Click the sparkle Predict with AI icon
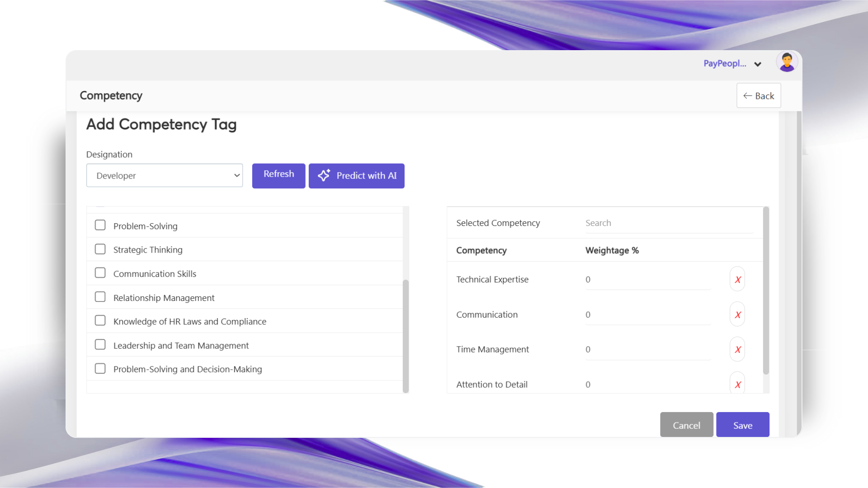 tap(324, 176)
